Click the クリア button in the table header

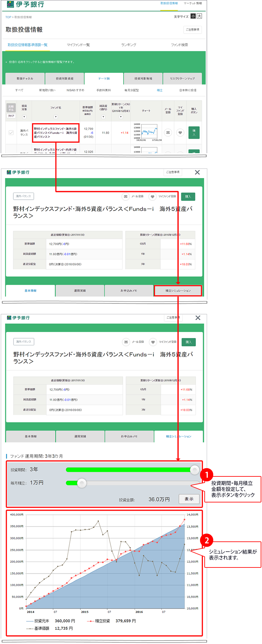click(x=11, y=116)
